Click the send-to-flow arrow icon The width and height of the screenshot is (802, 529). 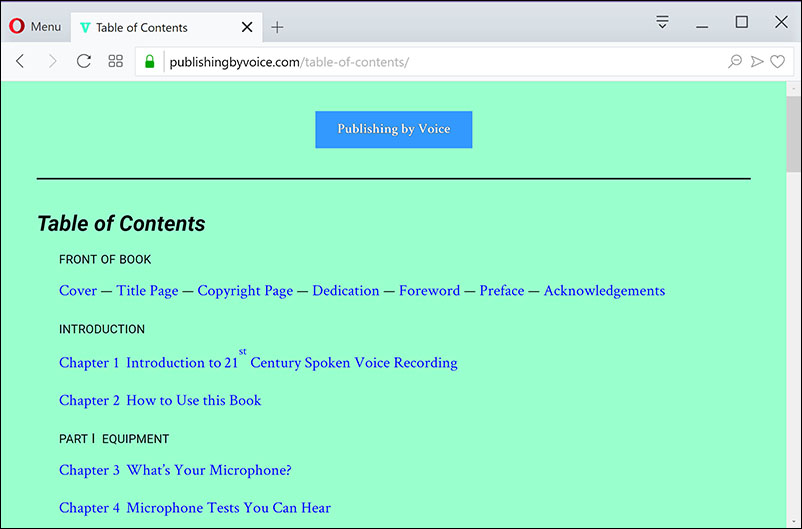(756, 62)
